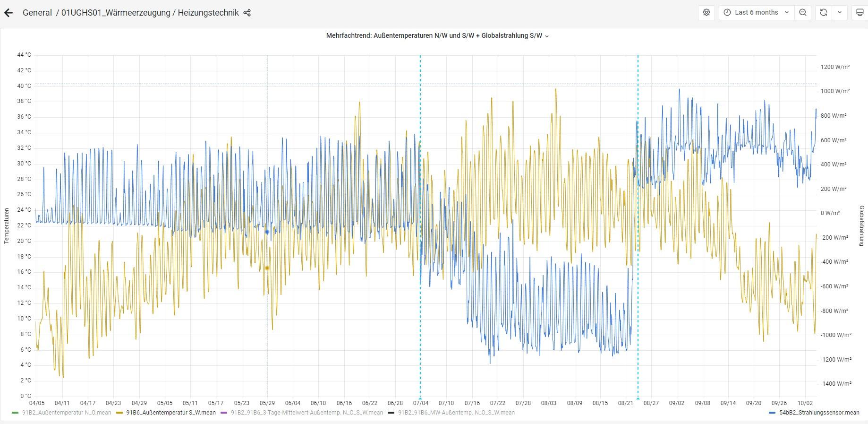The height and width of the screenshot is (424, 868).
Task: Click blue swatch of Strahlungssensor.mean
Action: (x=773, y=413)
